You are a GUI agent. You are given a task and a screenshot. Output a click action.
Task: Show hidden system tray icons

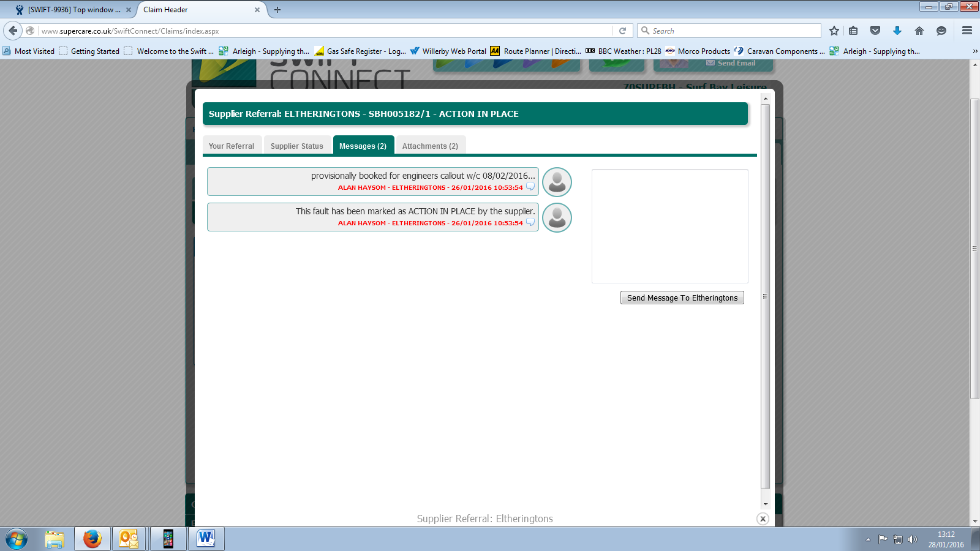[x=868, y=539]
